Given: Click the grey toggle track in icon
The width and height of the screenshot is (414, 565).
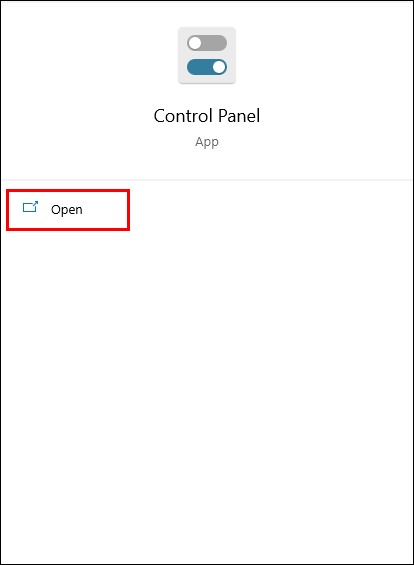Looking at the screenshot, I should click(207, 43).
